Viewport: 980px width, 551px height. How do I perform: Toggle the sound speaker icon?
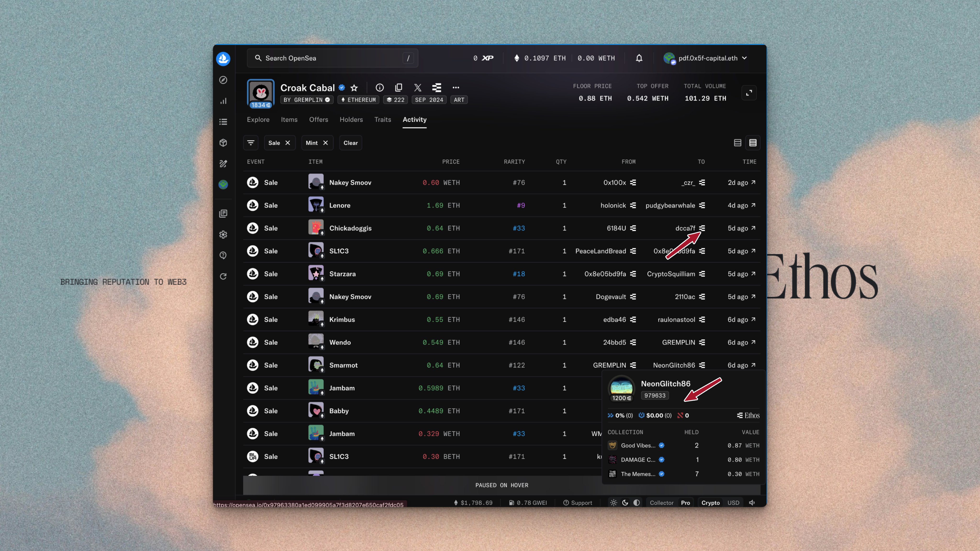[752, 503]
